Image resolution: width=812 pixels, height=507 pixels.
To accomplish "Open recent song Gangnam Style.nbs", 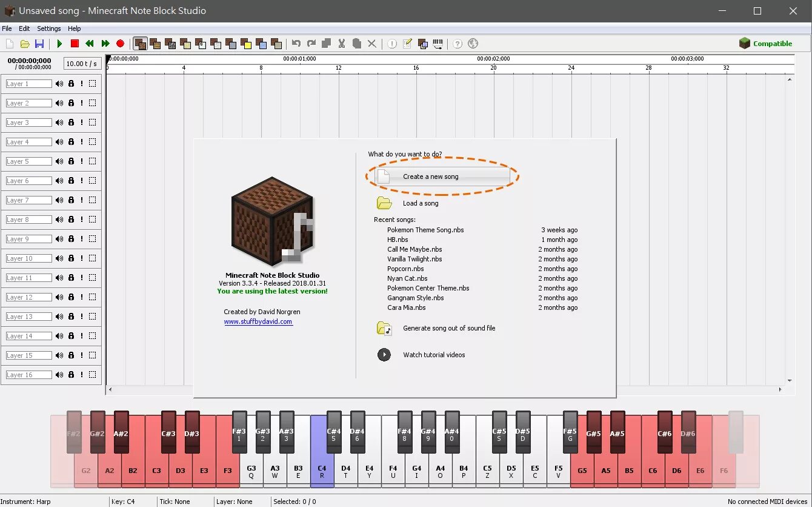I will tap(416, 298).
